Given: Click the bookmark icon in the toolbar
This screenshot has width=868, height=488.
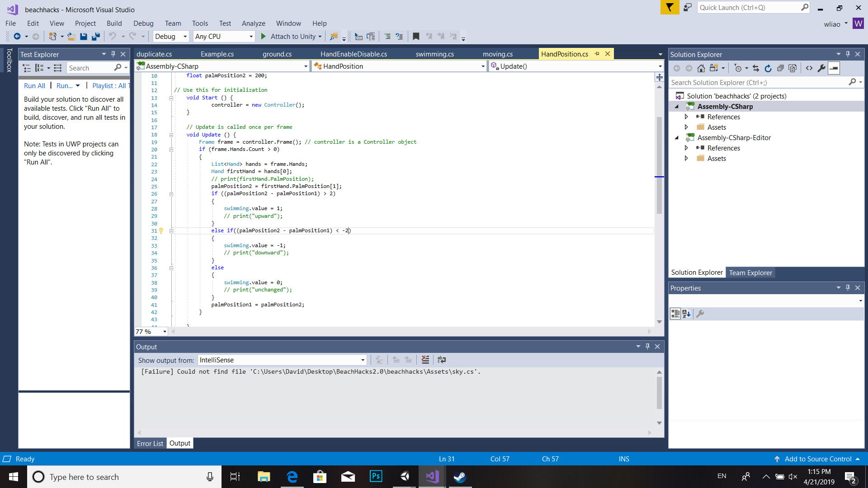Looking at the screenshot, I should tap(416, 37).
